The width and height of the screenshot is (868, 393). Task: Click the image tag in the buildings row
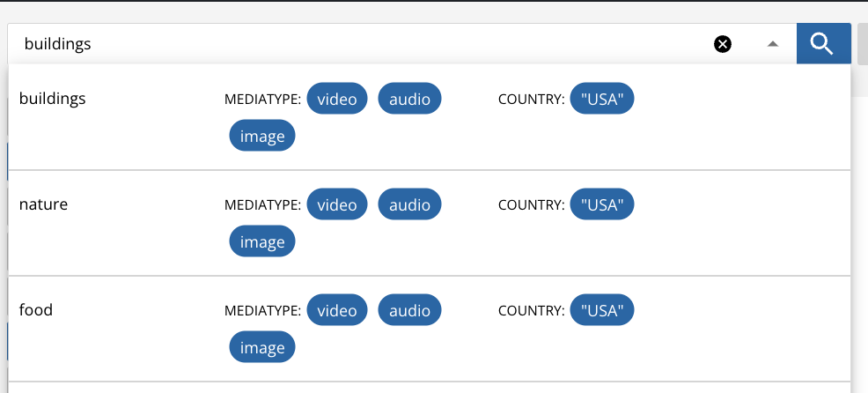(262, 137)
